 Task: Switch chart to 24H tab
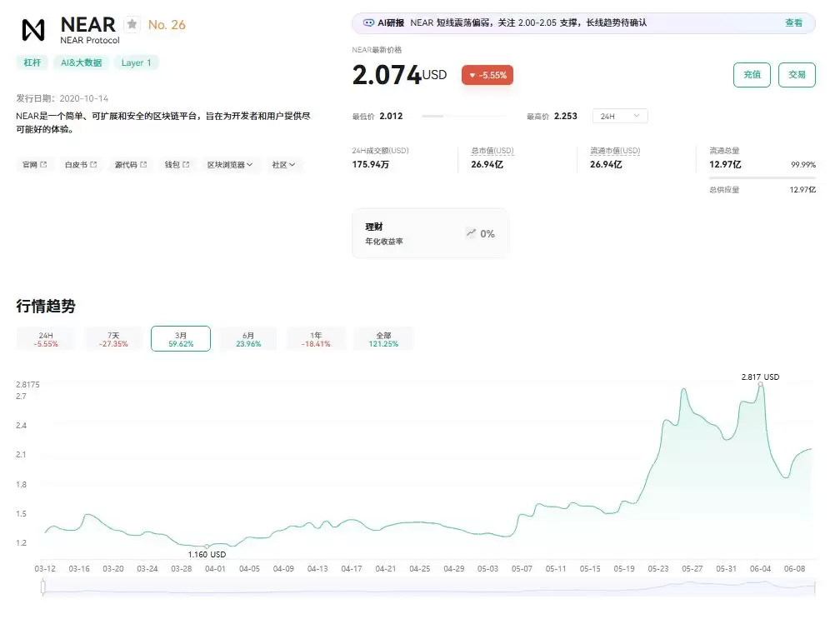[x=46, y=339]
